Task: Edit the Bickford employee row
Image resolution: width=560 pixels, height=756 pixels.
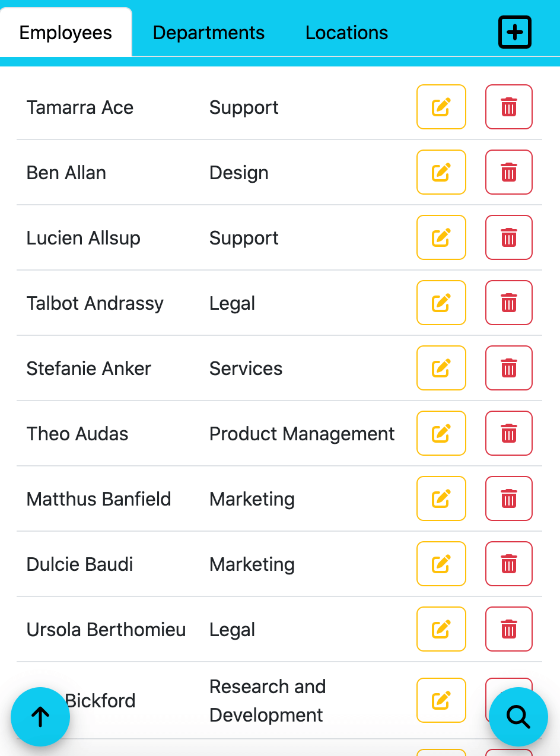Action: [441, 700]
